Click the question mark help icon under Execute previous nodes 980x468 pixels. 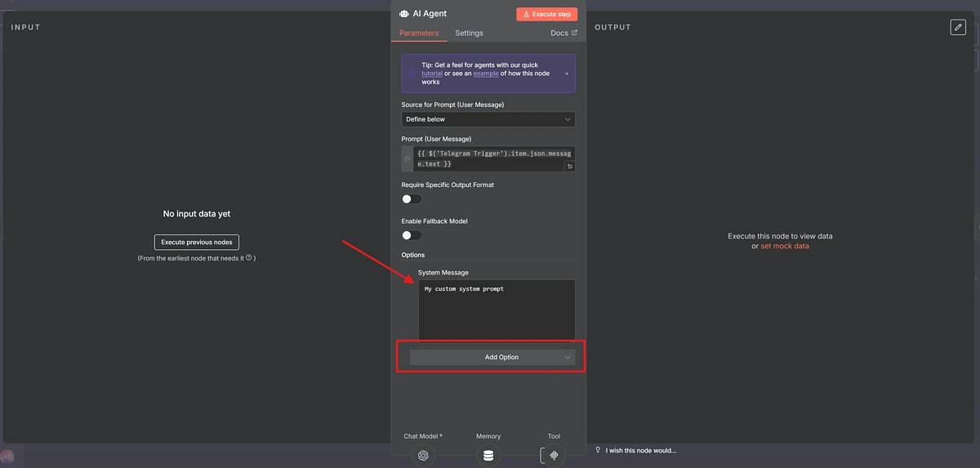point(248,258)
